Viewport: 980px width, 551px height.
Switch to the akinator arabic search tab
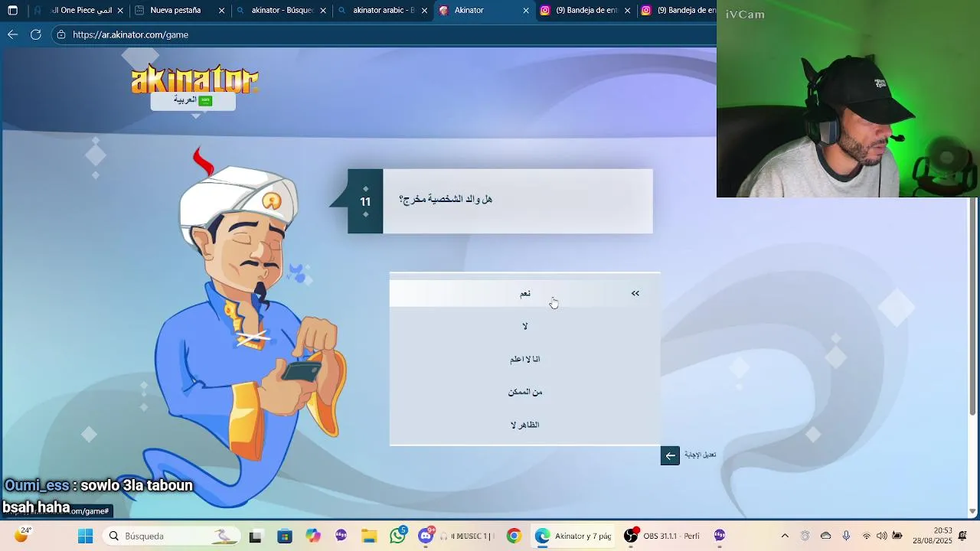click(382, 11)
